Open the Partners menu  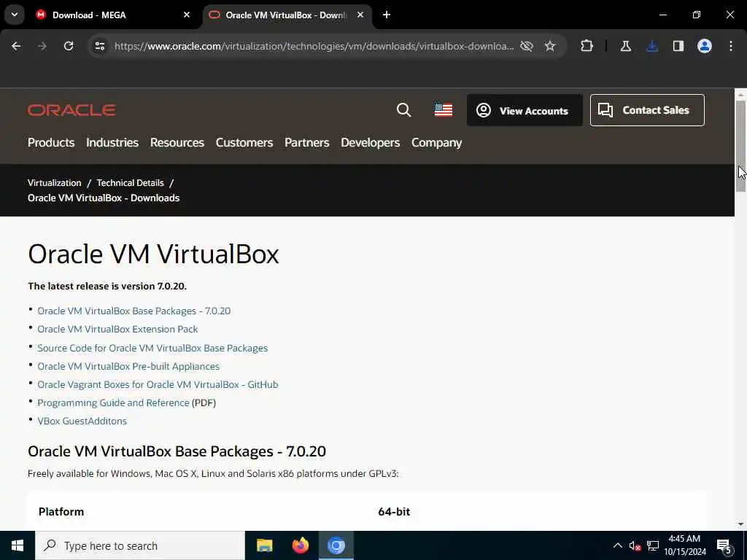coord(307,142)
